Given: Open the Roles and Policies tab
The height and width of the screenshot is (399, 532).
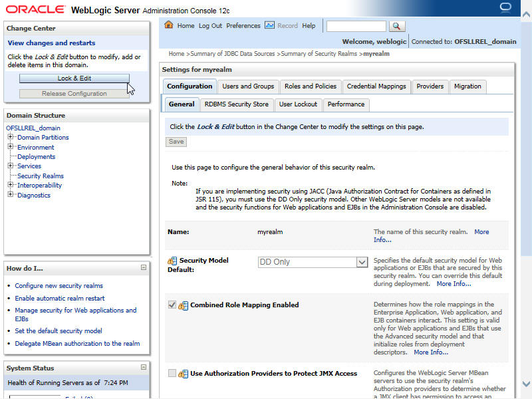Looking at the screenshot, I should [x=311, y=86].
